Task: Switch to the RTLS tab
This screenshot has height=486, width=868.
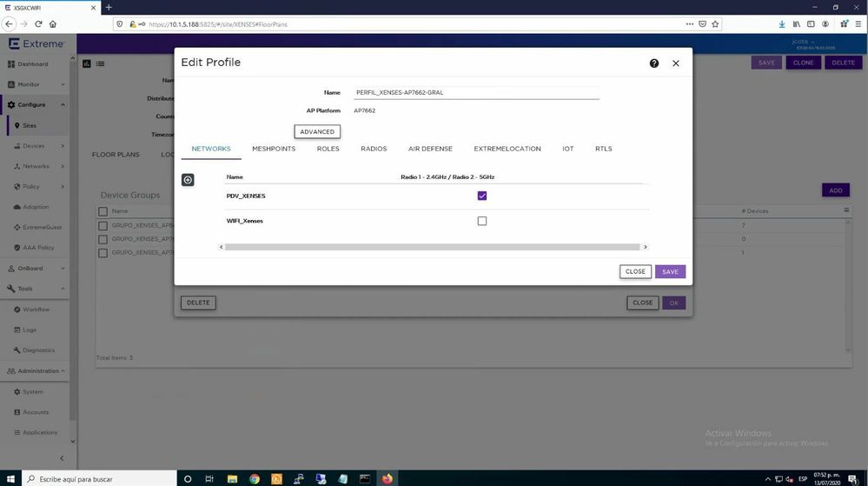Action: (x=603, y=149)
